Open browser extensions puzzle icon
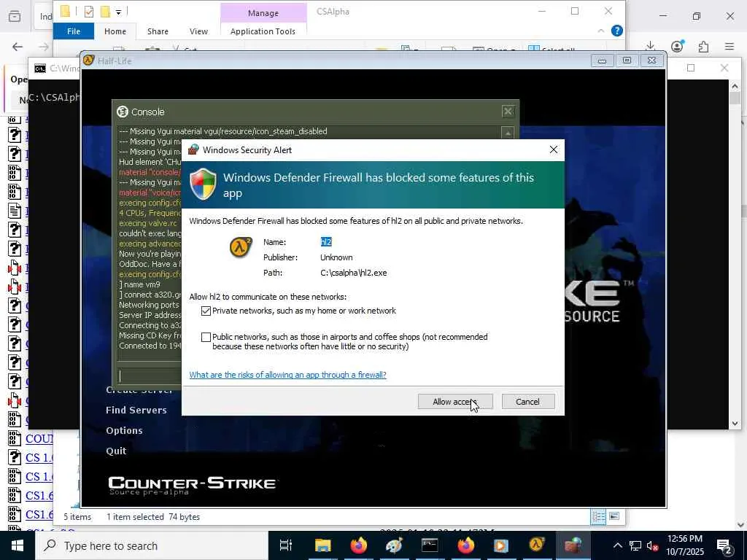The width and height of the screenshot is (747, 560). coord(703,47)
